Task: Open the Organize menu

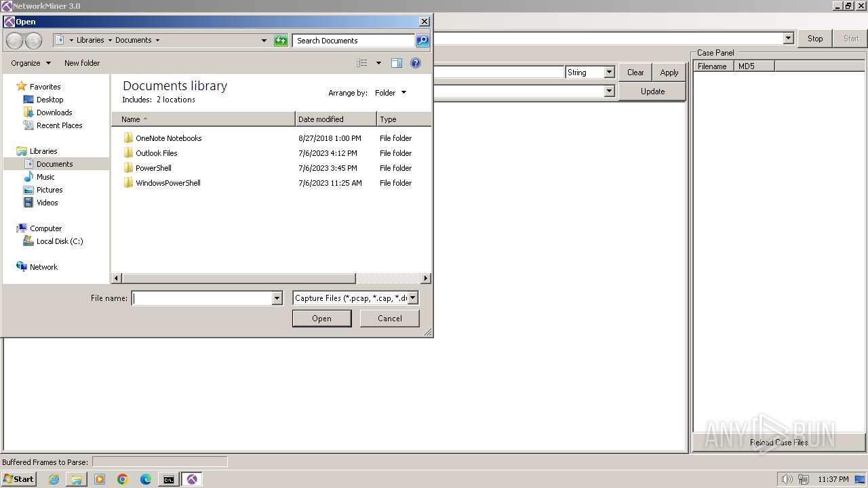Action: [x=31, y=63]
